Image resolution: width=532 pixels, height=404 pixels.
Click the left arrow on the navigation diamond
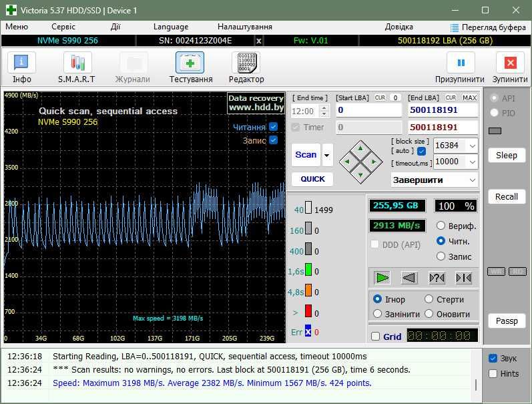[x=346, y=162]
